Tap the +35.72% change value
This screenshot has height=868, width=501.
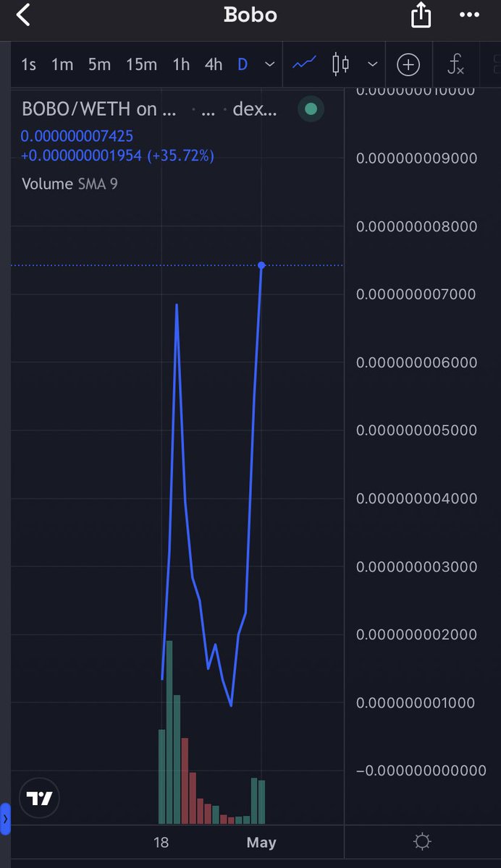point(180,156)
